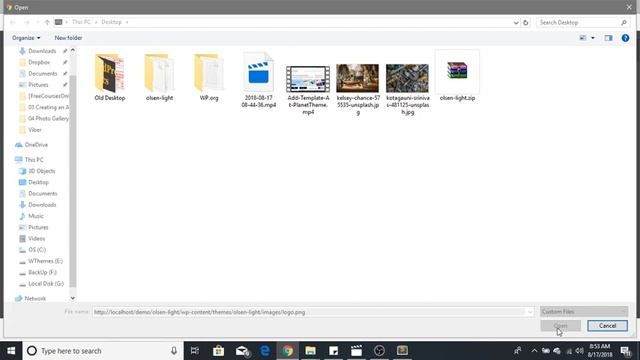Open Music under This PC
This screenshot has height=360, width=640.
(36, 216)
